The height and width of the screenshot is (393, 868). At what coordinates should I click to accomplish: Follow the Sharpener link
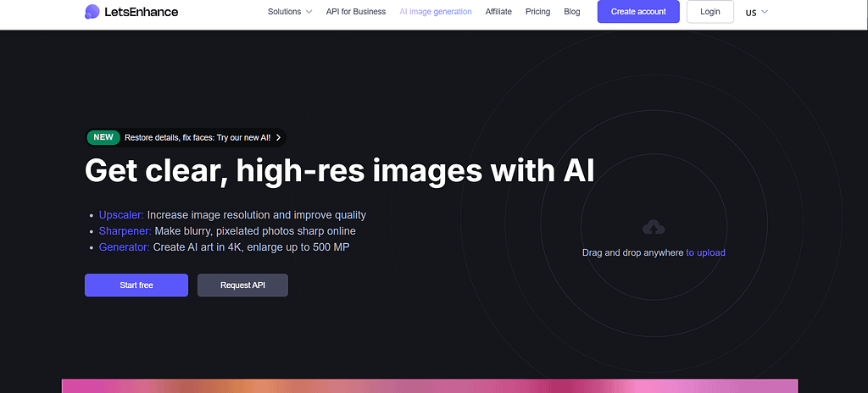125,231
